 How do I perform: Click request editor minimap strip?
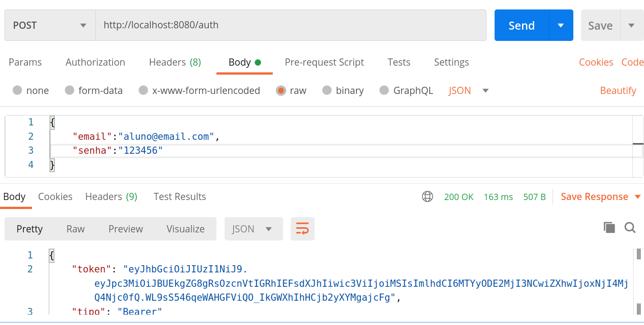pyautogui.click(x=638, y=146)
